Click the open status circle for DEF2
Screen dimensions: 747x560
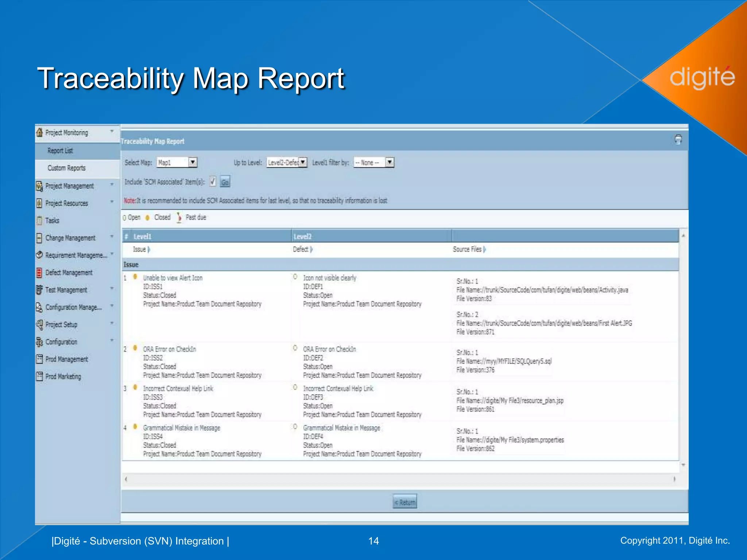coord(295,348)
